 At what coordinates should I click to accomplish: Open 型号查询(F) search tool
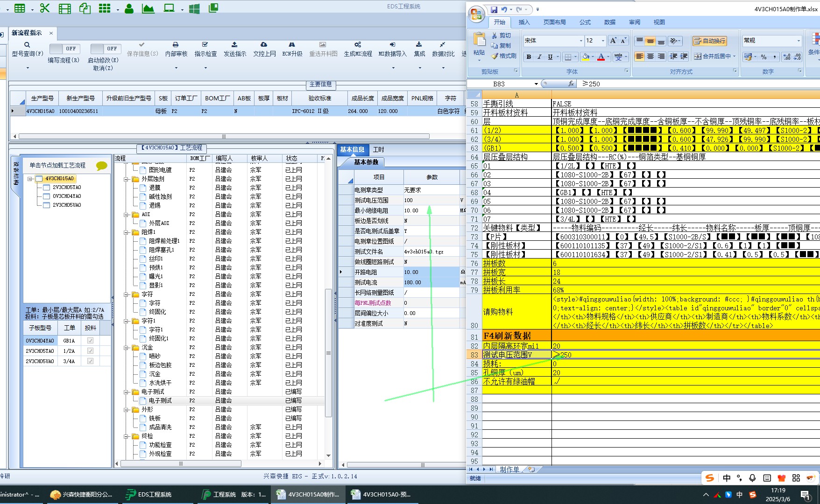coord(27,49)
